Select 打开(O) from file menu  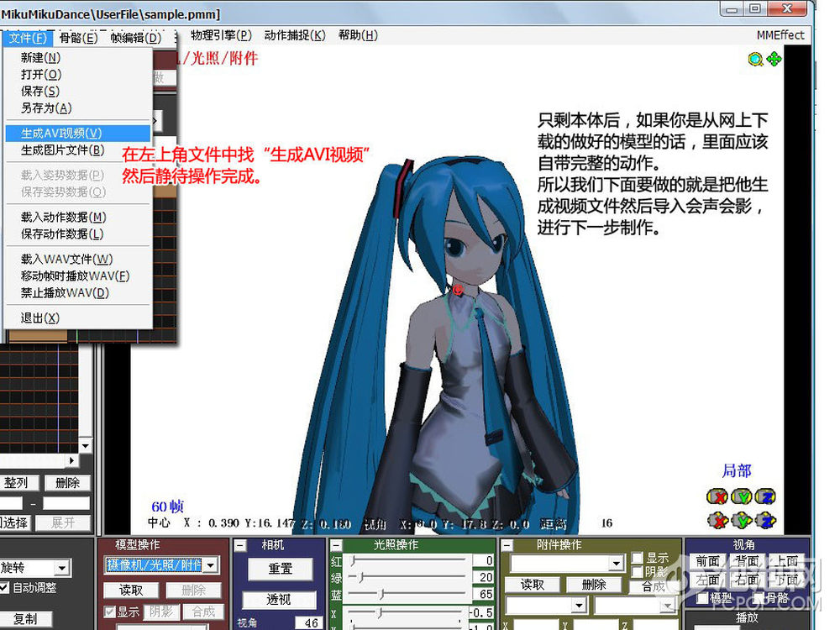(x=77, y=74)
